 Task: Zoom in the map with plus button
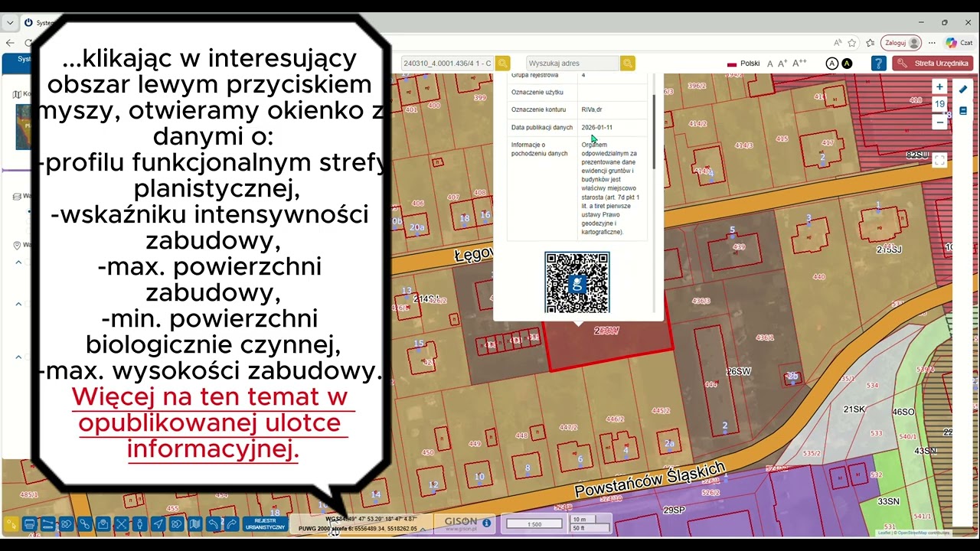[939, 87]
